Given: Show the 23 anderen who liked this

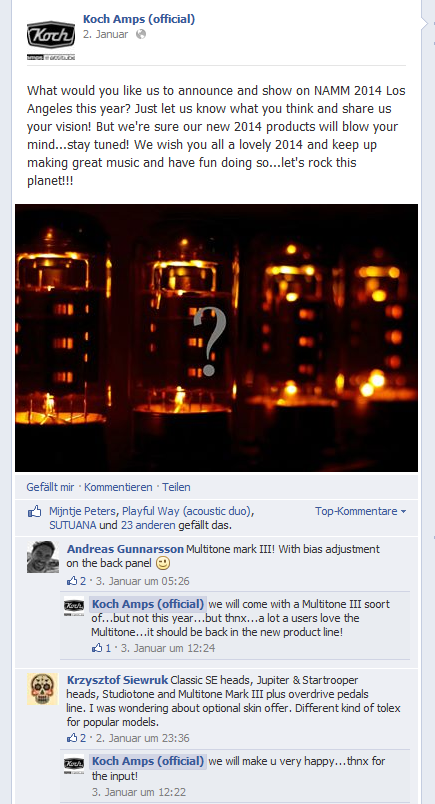Looking at the screenshot, I should 148,525.
